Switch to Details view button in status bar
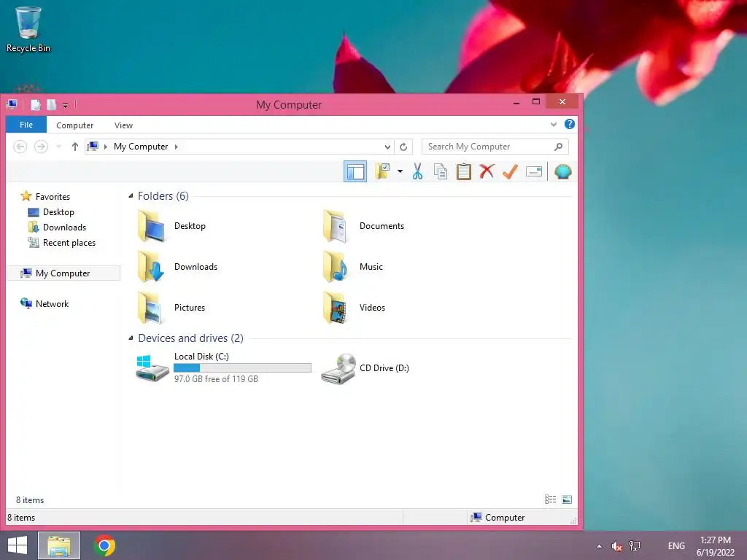747x560 pixels. click(550, 499)
